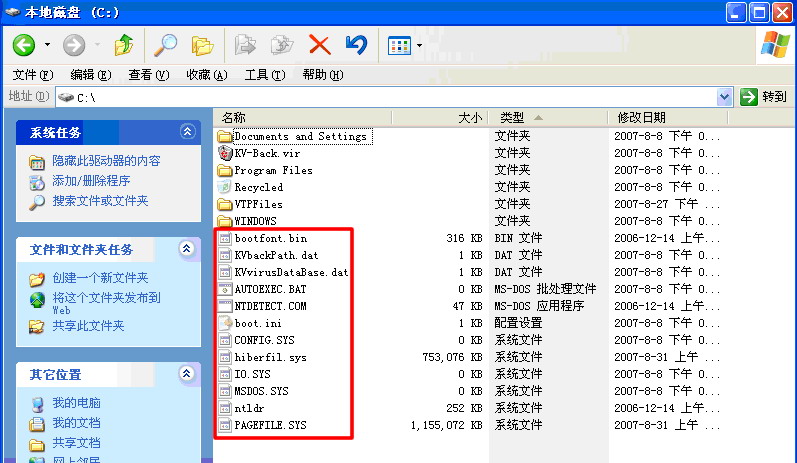Select the AUTOEXEC.BAT file icon
This screenshot has width=797, height=463.
(x=225, y=290)
